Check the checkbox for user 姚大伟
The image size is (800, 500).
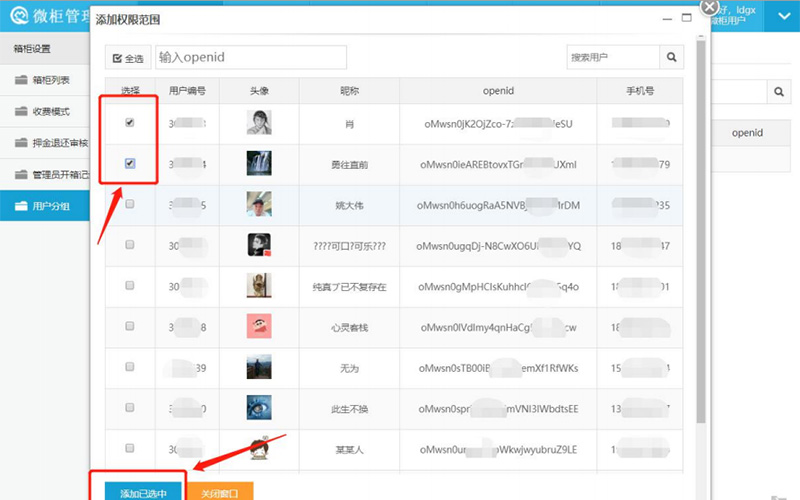130,204
